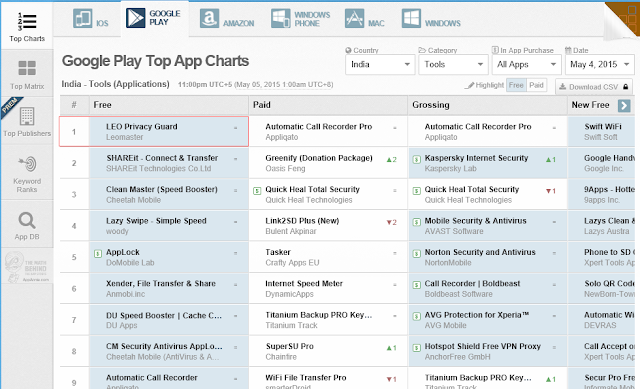
Task: Click in-app purchase icon beside grossing Quick Heal
Action: pyautogui.click(x=416, y=191)
